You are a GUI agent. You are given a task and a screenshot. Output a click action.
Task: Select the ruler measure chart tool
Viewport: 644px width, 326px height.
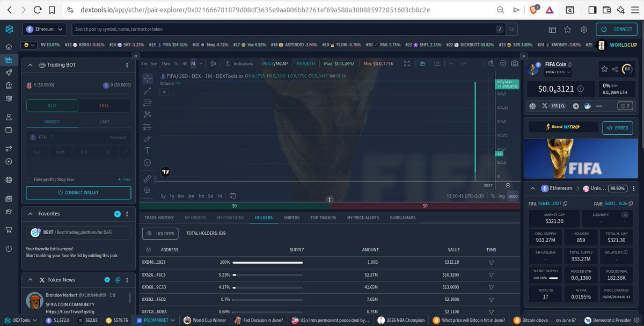click(x=148, y=178)
